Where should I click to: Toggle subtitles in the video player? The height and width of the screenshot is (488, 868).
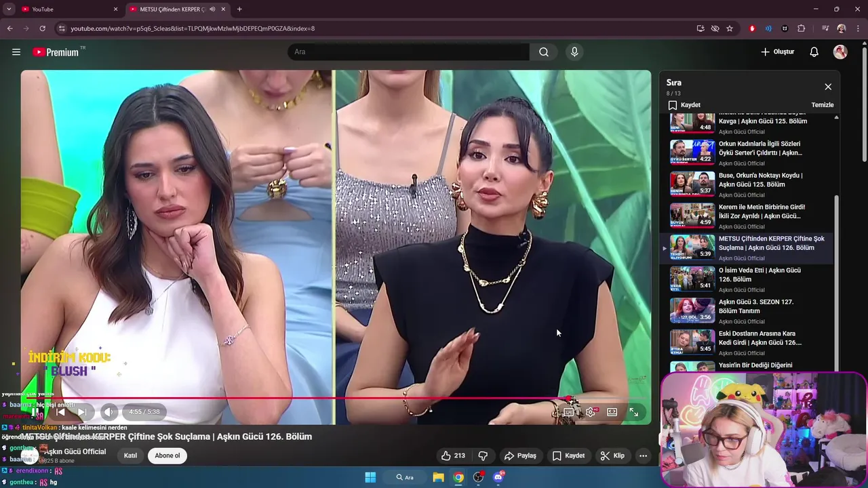point(569,412)
